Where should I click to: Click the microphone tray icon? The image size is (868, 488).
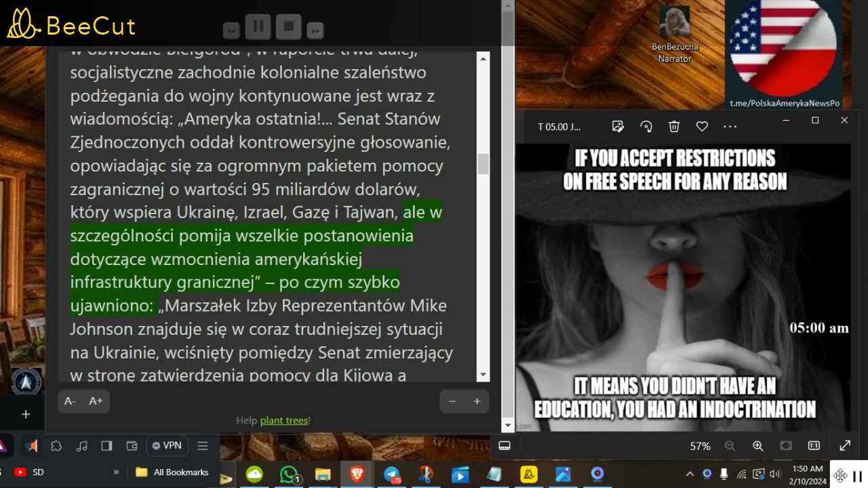tap(724, 474)
